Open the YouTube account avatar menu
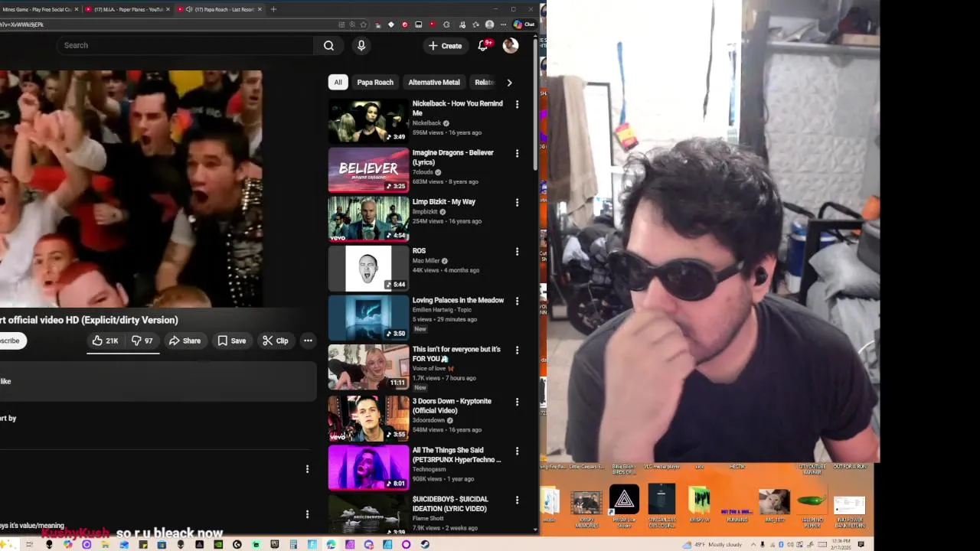The width and height of the screenshot is (980, 551). [x=511, y=46]
